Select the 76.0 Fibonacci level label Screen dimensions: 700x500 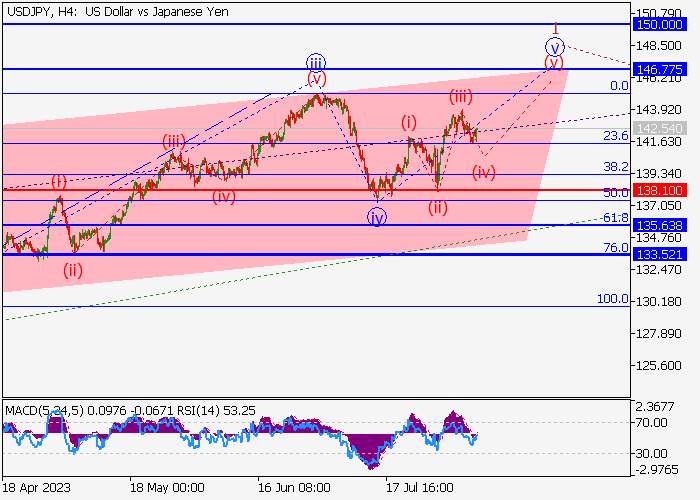[616, 247]
